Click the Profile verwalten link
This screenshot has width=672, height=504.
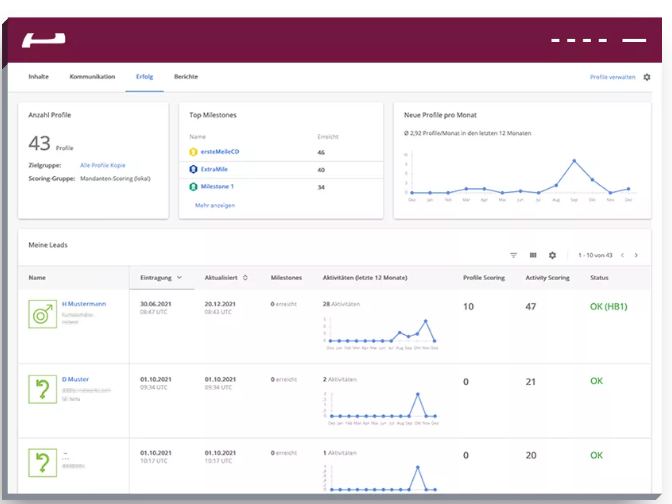(x=612, y=77)
